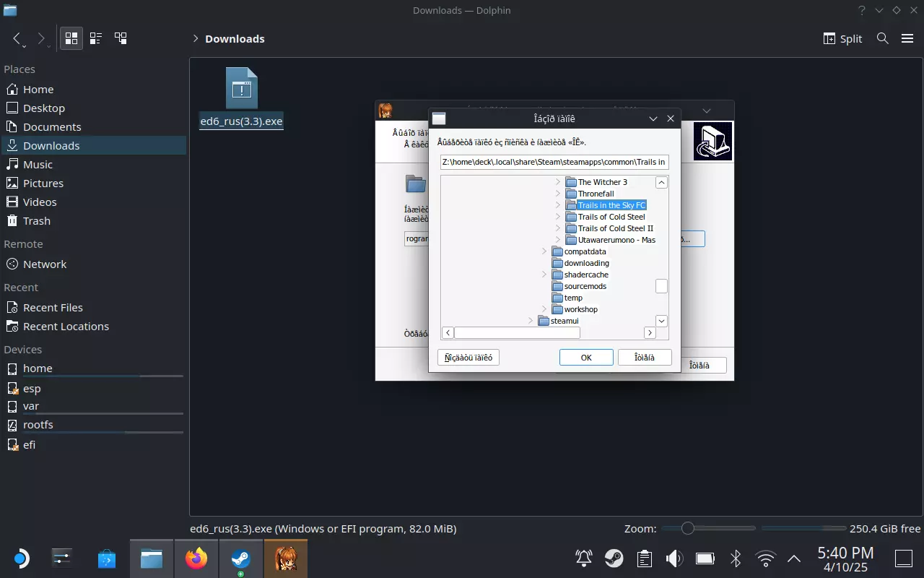The height and width of the screenshot is (578, 924).
Task: Open the volume tray icon
Action: tap(674, 558)
